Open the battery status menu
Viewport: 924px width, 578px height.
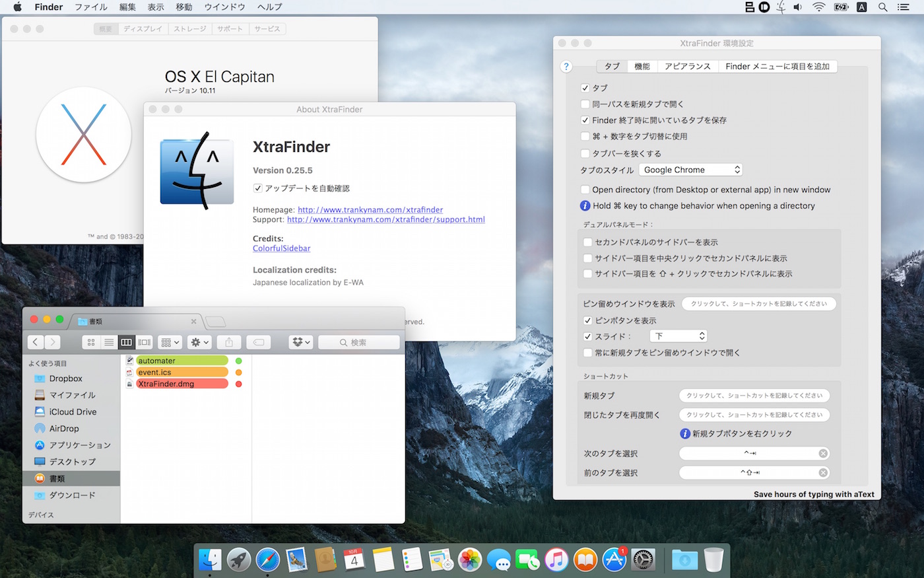coord(841,7)
